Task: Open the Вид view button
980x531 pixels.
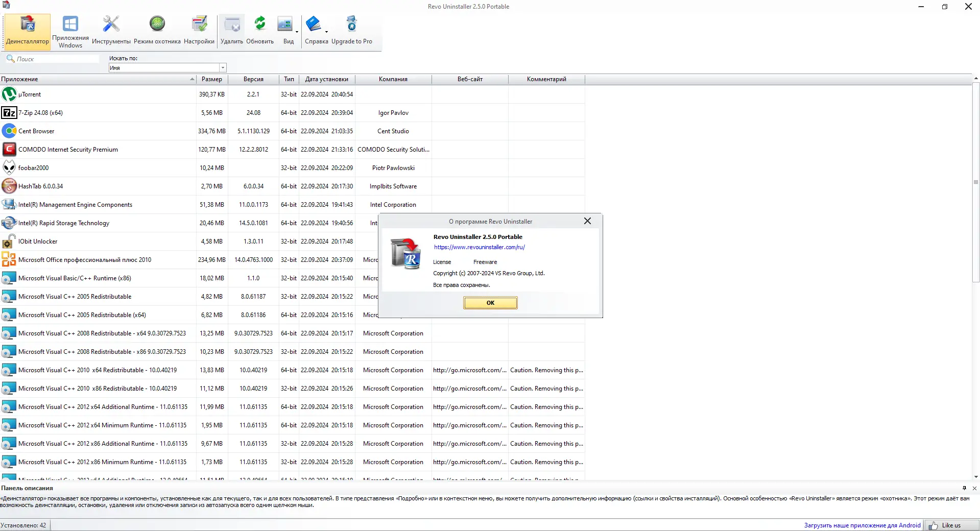Action: 286,32
